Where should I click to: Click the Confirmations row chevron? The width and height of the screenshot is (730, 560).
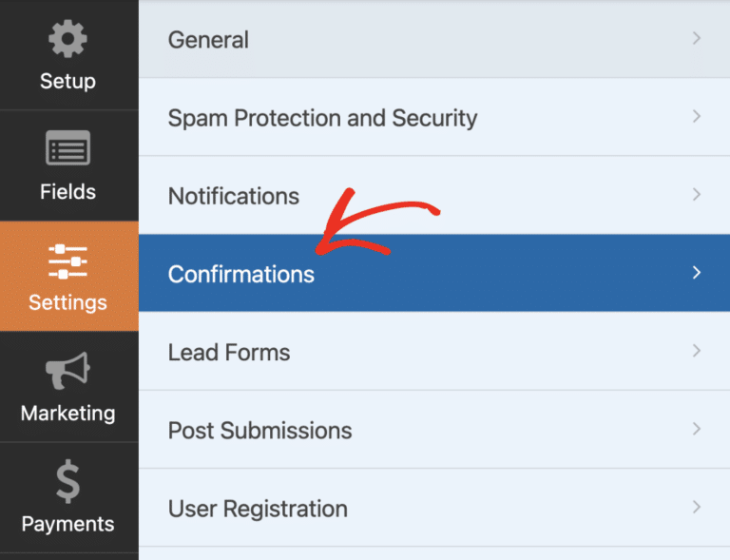coord(697,273)
